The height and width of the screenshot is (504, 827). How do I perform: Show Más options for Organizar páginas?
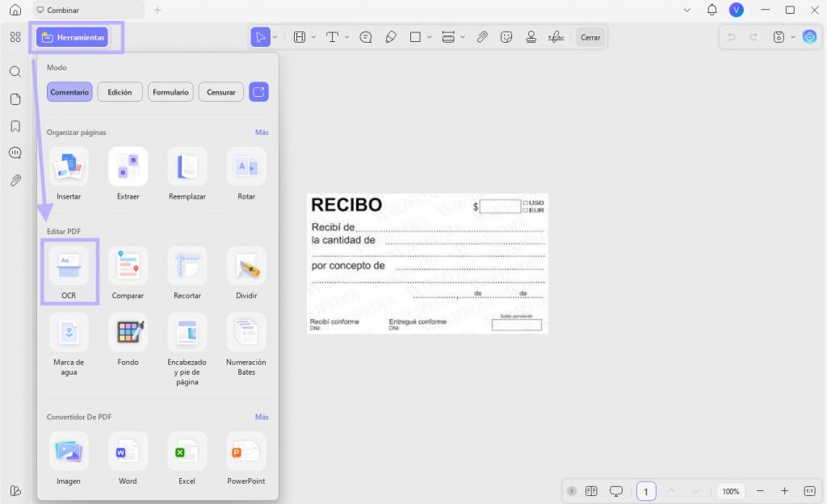coord(262,132)
